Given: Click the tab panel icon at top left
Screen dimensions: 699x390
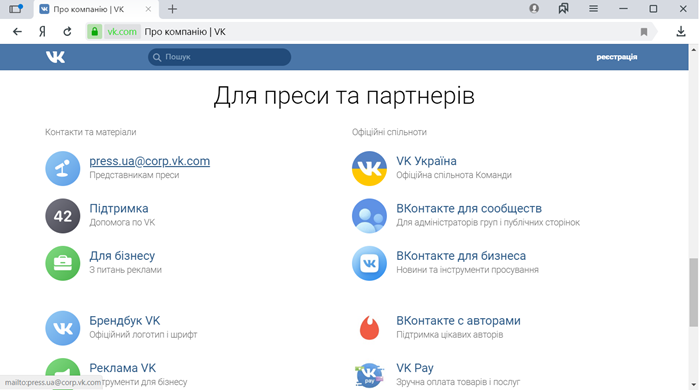Looking at the screenshot, I should coord(16,8).
